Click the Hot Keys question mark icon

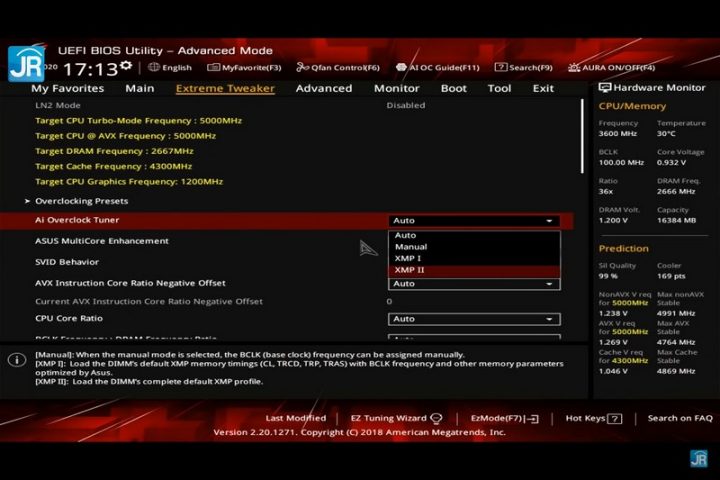614,418
